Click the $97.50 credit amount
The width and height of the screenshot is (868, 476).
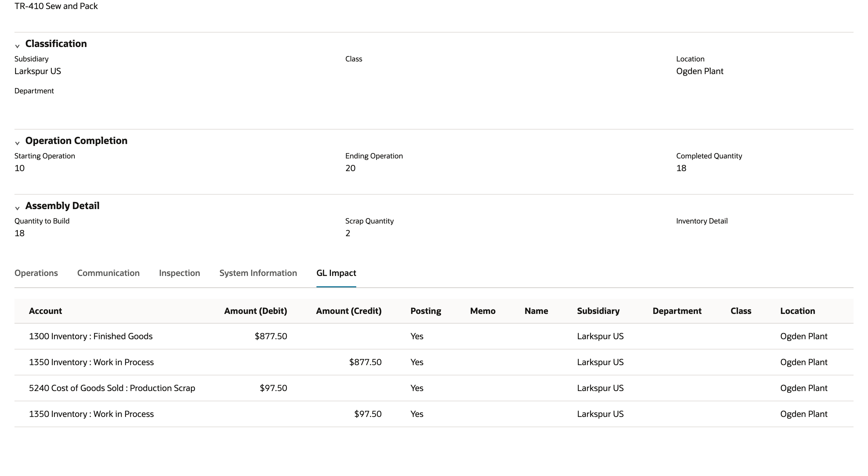pos(368,414)
